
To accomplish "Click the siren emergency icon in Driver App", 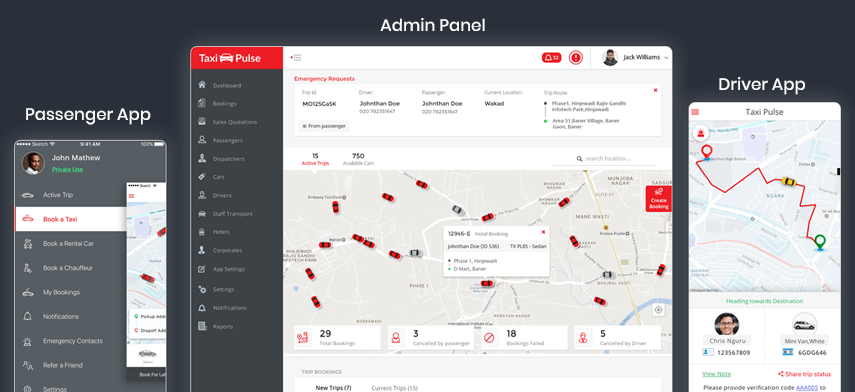I will pos(700,132).
